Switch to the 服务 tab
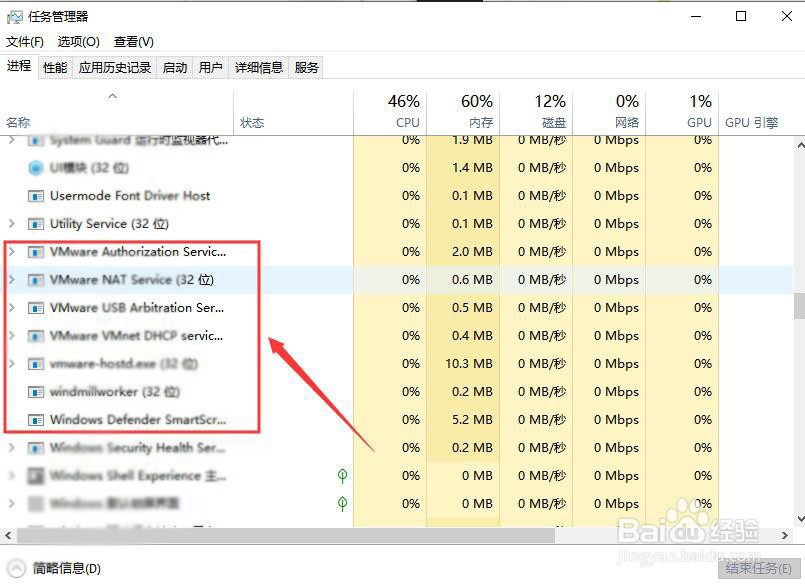This screenshot has height=584, width=805. pyautogui.click(x=306, y=67)
